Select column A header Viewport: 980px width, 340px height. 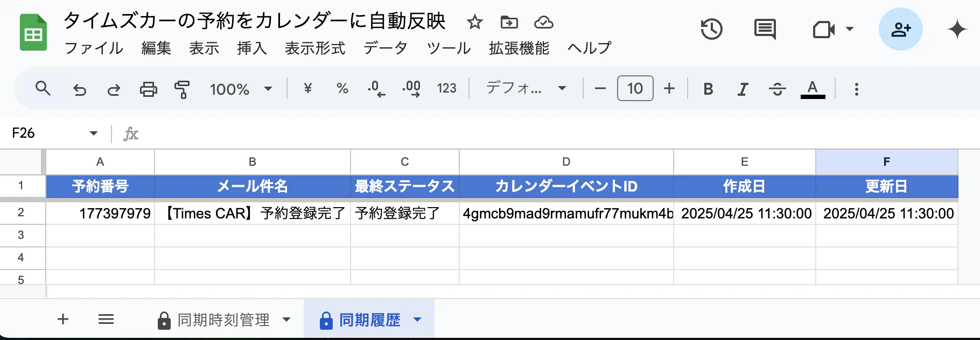click(100, 162)
